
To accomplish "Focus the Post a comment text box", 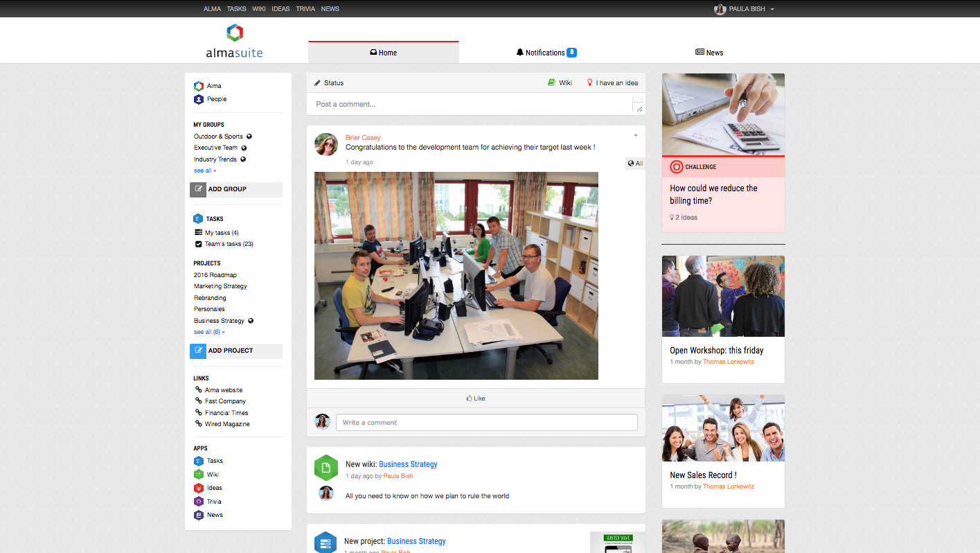I will tap(476, 104).
